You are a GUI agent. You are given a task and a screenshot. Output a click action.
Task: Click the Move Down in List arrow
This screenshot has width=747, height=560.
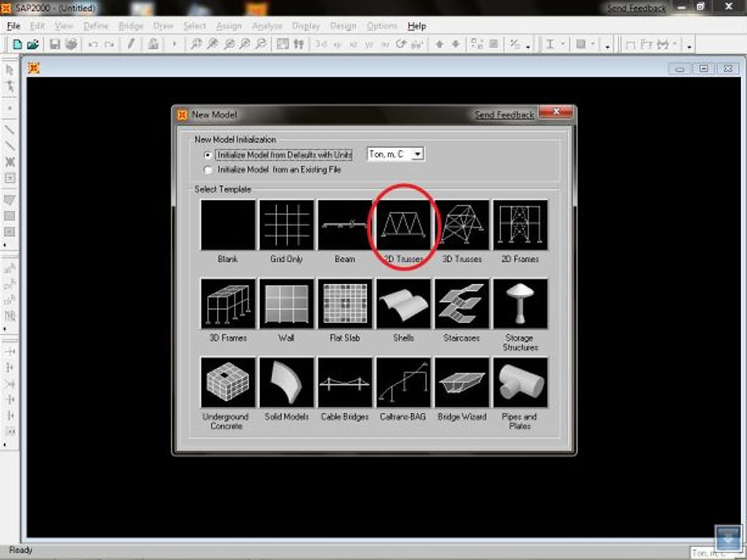[x=456, y=44]
